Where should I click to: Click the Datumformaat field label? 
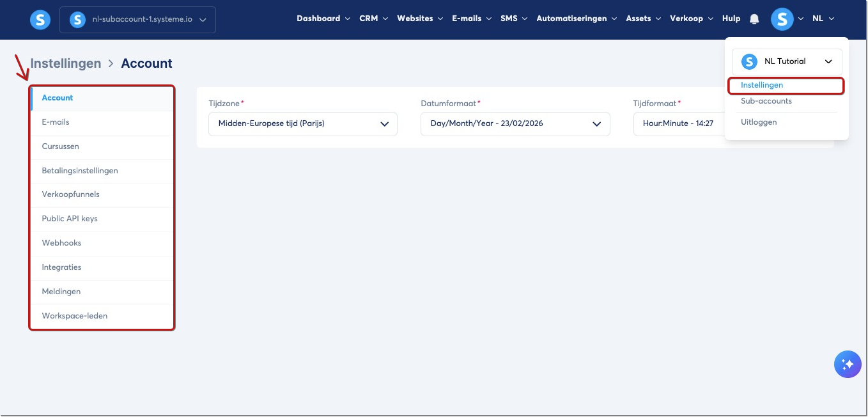(449, 103)
